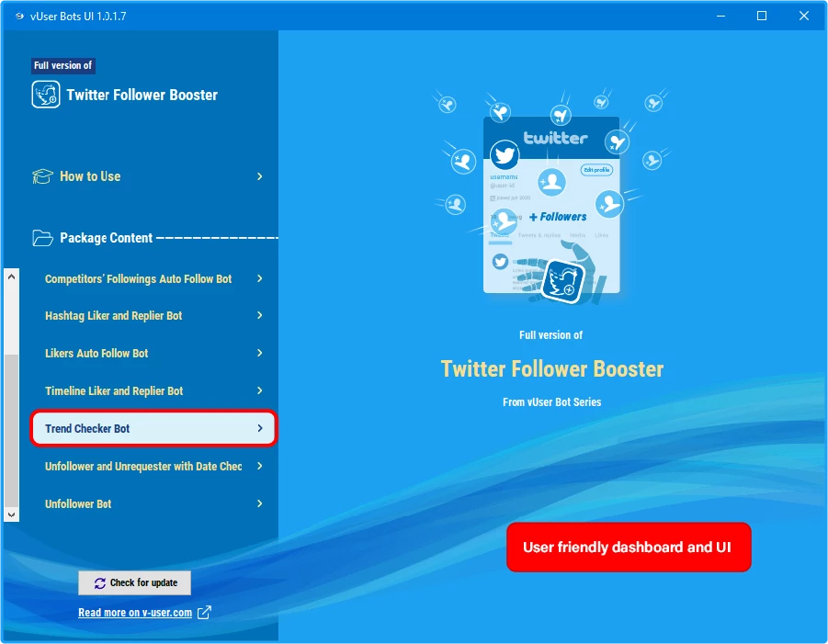Click the Twitter Follower Booster logo icon
Screen dimensions: 828x644
click(45, 95)
